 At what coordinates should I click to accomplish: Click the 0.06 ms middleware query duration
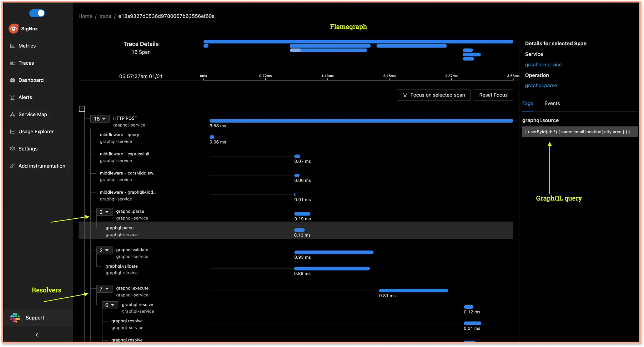click(218, 142)
